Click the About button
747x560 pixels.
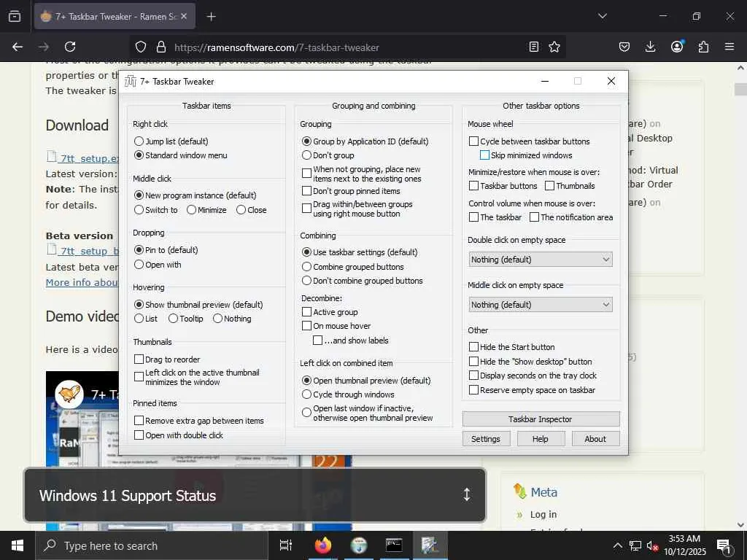(595, 438)
